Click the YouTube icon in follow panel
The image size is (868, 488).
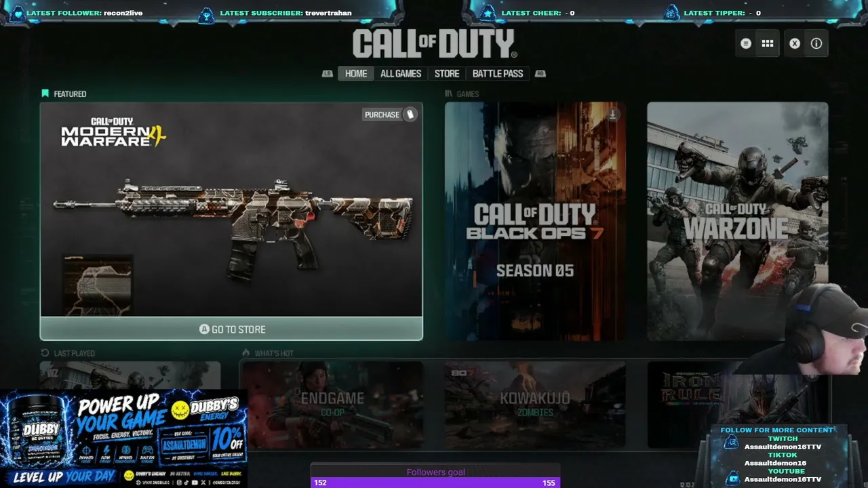click(732, 479)
